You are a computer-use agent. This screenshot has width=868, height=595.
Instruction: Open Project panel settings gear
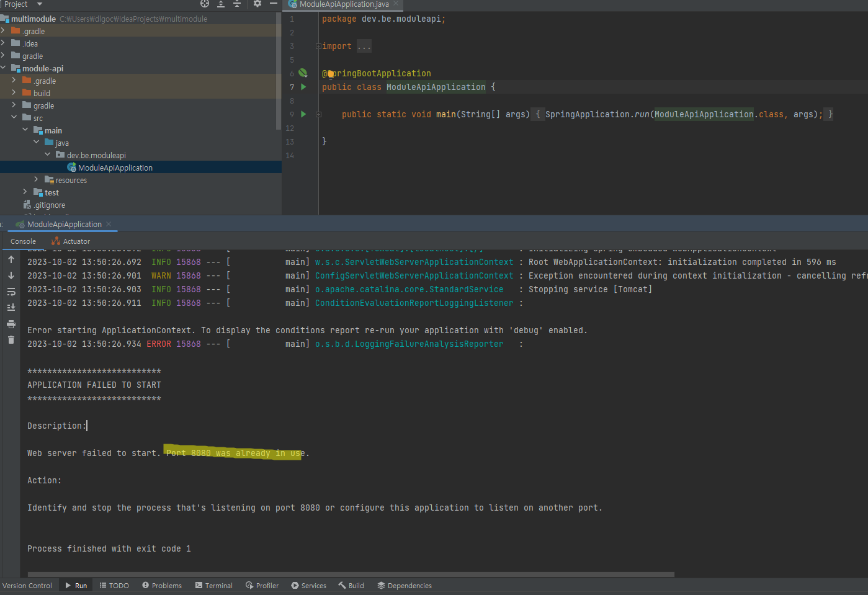click(257, 4)
